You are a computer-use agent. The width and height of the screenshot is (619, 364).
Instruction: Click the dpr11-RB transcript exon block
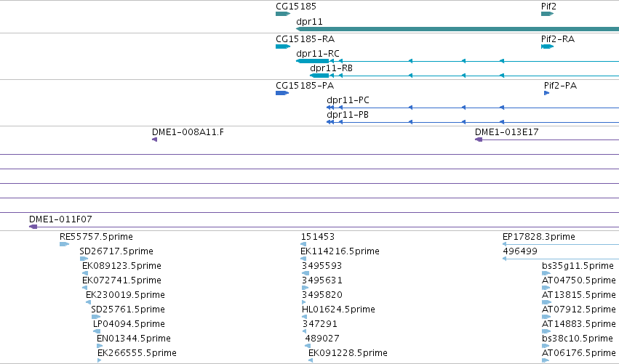pyautogui.click(x=319, y=76)
